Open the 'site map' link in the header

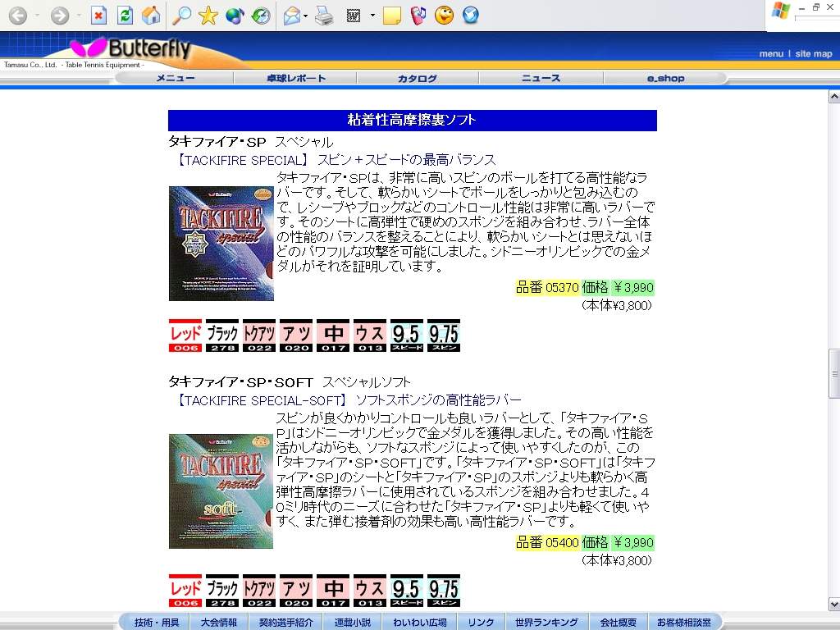click(x=813, y=53)
